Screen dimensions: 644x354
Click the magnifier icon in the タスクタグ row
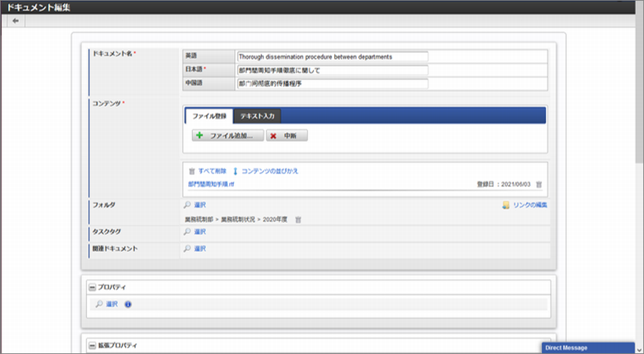click(187, 232)
